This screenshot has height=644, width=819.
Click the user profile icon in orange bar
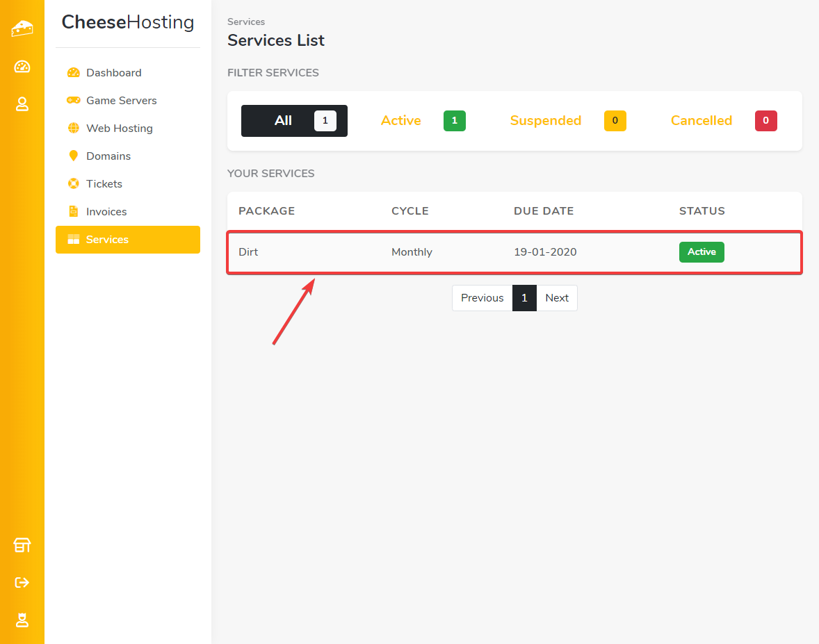click(x=22, y=104)
